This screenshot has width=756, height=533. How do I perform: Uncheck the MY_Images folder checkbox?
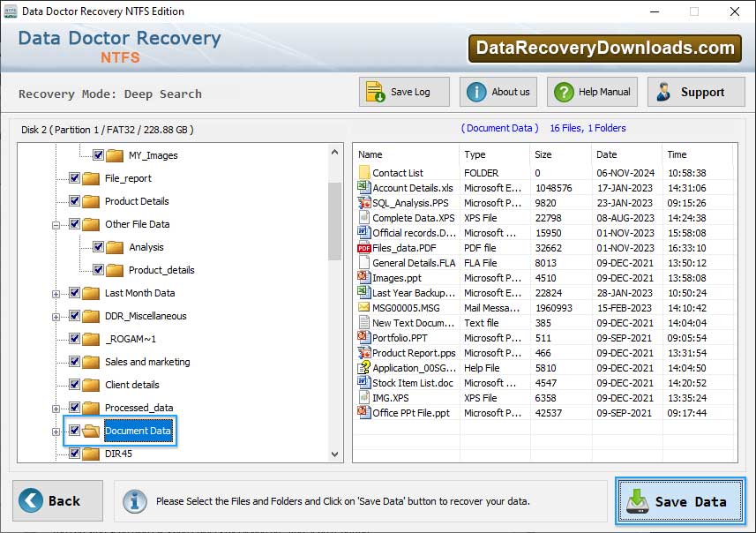tap(98, 154)
